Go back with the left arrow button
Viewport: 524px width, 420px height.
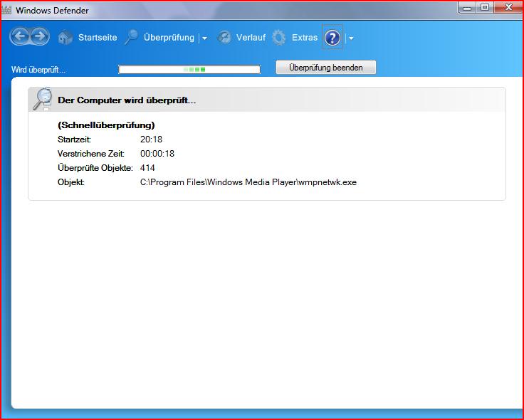pos(21,36)
